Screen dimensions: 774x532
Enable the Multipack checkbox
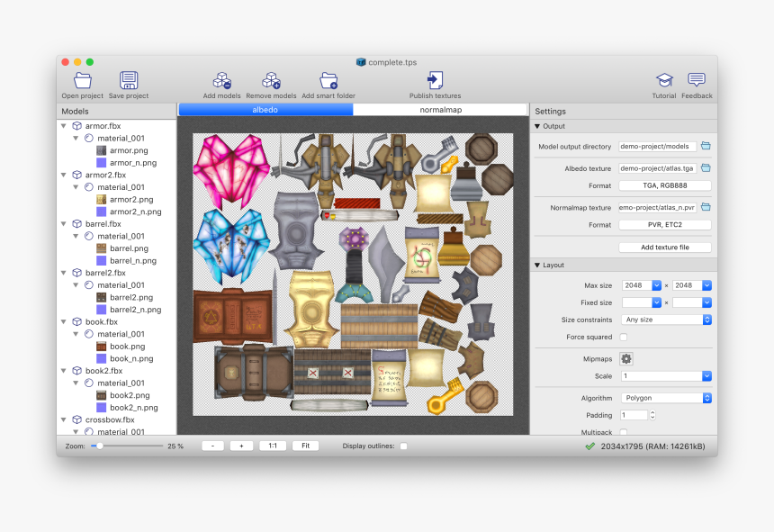624,432
